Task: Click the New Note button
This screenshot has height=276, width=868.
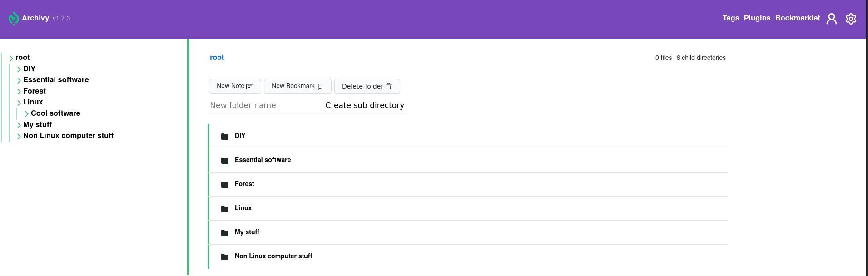Action: (x=235, y=86)
